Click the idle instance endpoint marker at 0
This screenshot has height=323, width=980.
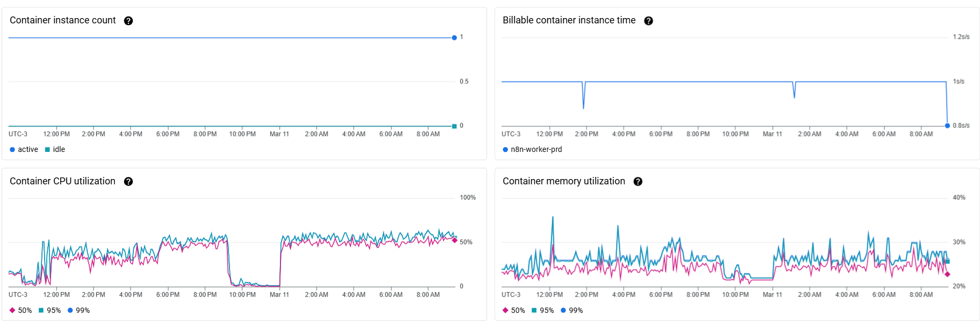click(x=454, y=126)
